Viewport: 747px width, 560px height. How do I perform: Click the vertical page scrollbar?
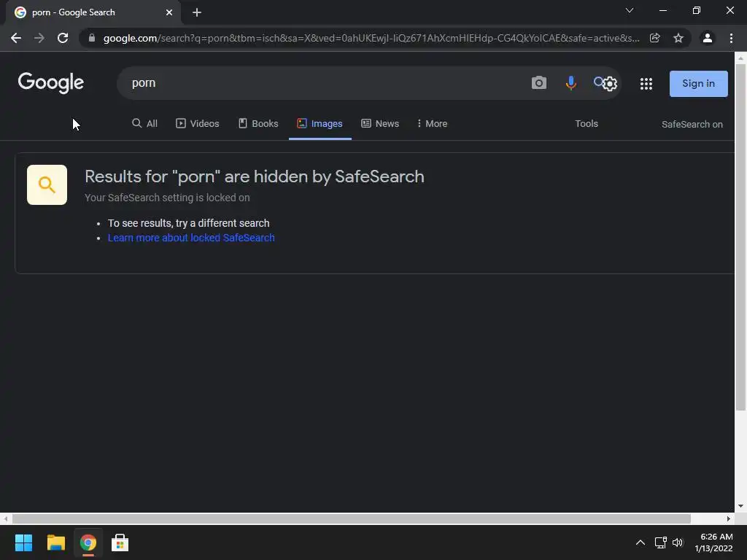point(740,237)
